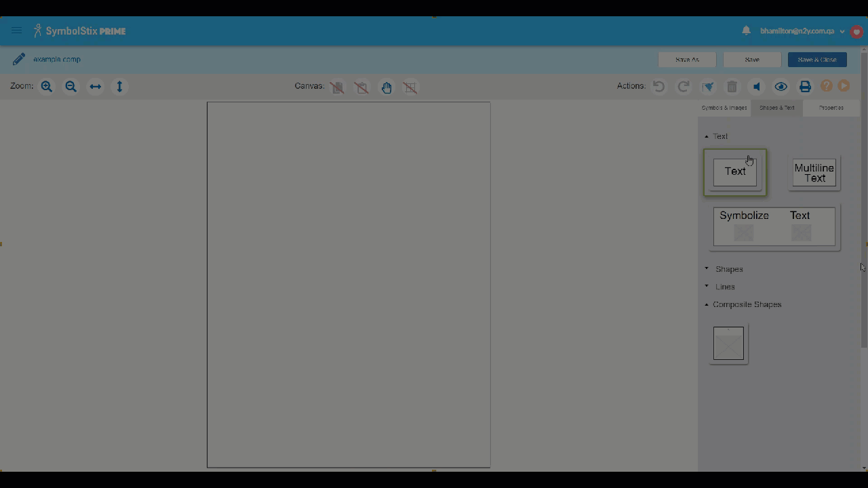
Task: Expand the Lines section
Action: click(x=720, y=287)
